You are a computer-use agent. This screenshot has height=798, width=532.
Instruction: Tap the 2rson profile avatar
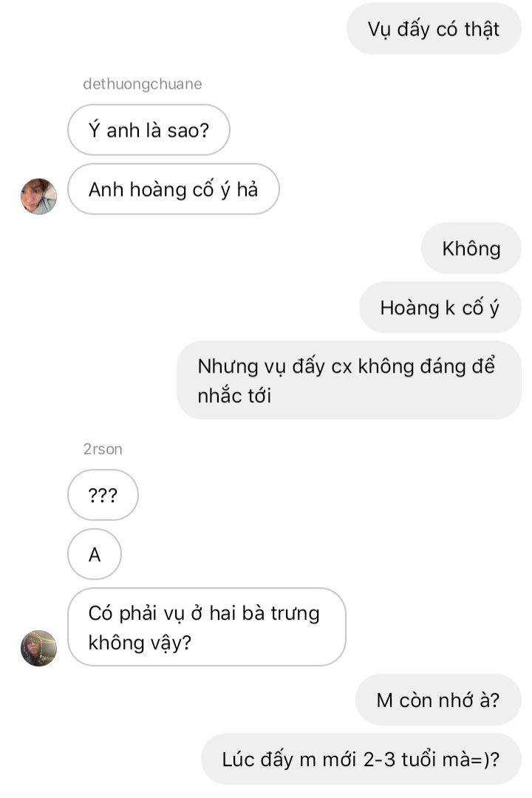coord(38,648)
